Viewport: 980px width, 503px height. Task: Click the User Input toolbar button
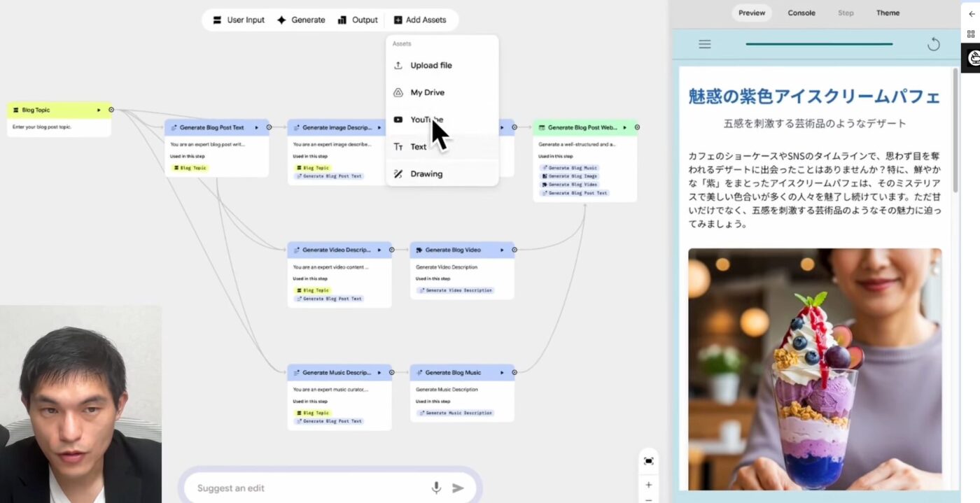(x=239, y=20)
